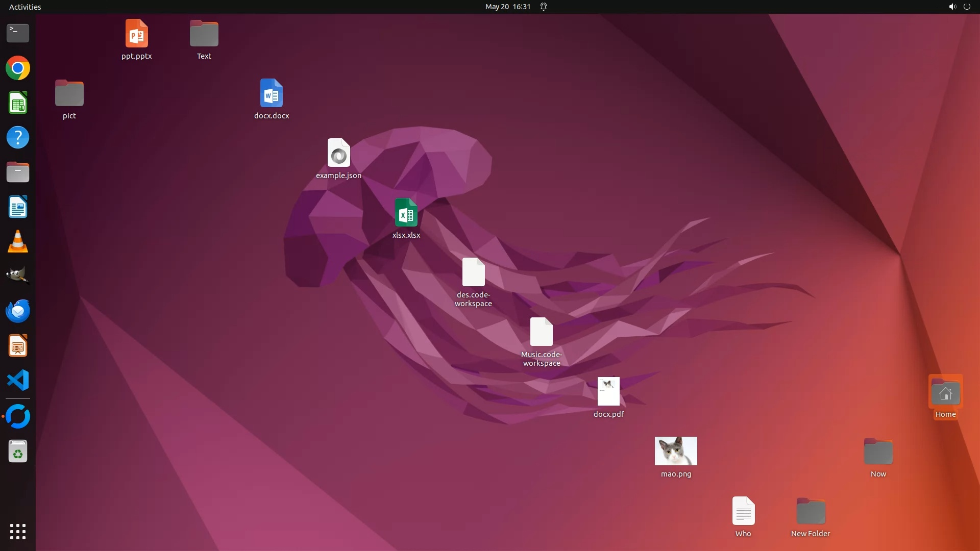Viewport: 980px width, 551px height.
Task: Click the Activities menu
Action: 25,7
